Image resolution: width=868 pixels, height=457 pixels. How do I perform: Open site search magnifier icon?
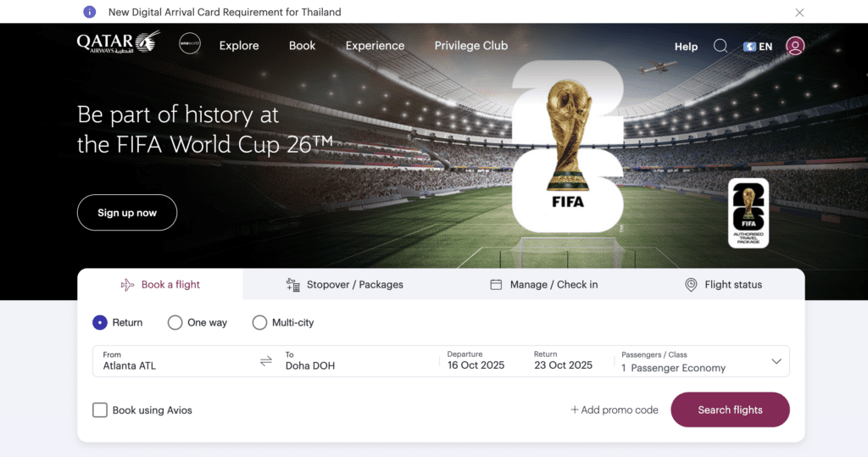[721, 46]
